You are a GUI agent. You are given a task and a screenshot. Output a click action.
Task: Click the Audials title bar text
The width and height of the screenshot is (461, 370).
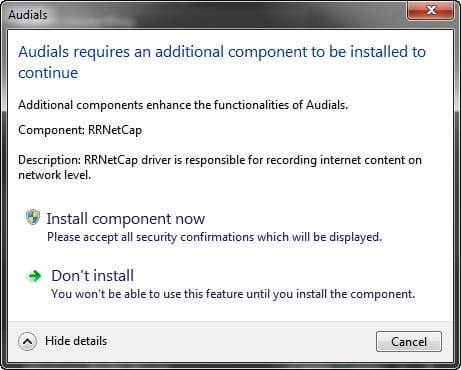point(28,15)
